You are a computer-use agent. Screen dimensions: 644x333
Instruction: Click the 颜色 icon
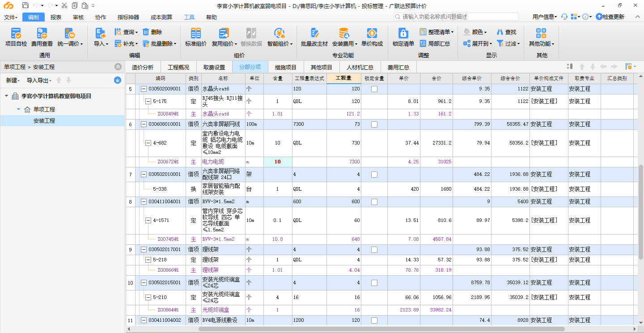(x=467, y=32)
